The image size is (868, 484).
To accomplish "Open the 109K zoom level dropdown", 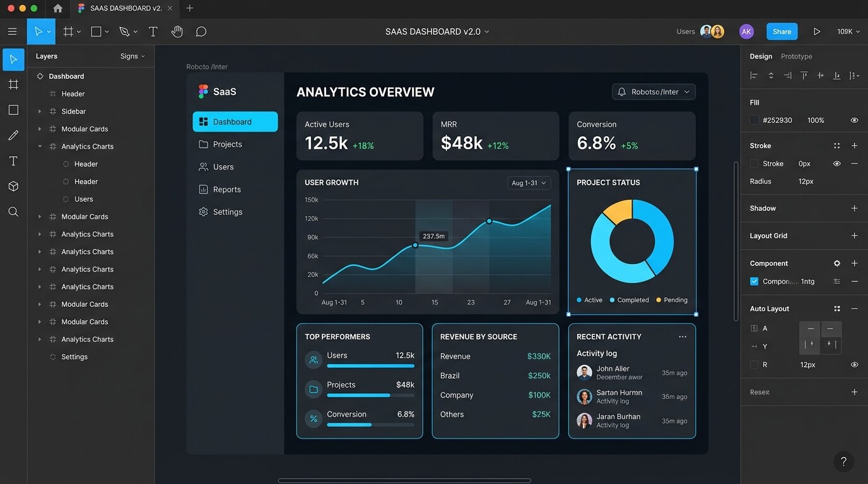I will pos(848,32).
